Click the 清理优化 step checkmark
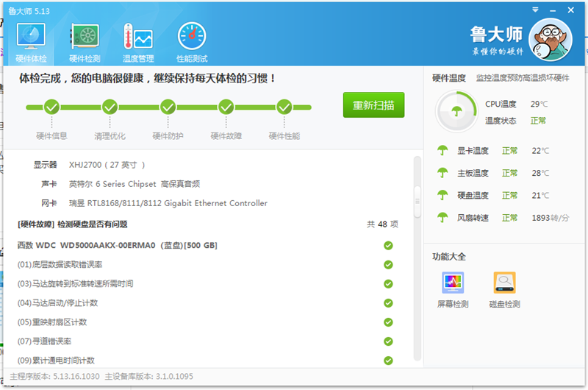The height and width of the screenshot is (390, 588). 110,107
